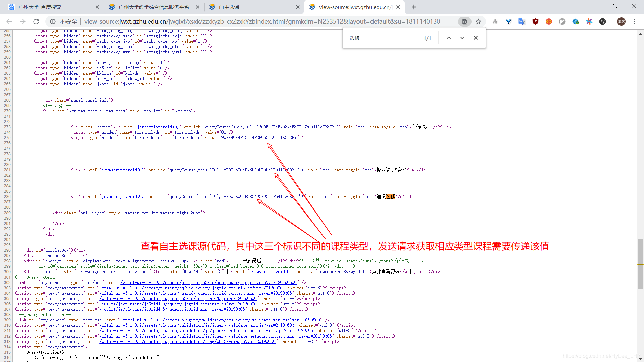644x362 pixels.
Task: Open the grey round extension icon
Action: click(562, 22)
